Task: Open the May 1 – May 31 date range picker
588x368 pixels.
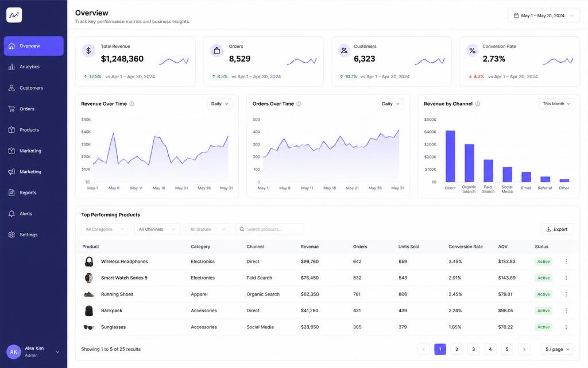Action: 543,16
